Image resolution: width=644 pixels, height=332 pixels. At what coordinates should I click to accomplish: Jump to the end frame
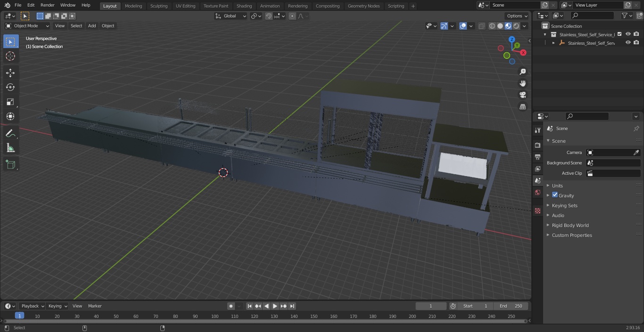pyautogui.click(x=292, y=306)
